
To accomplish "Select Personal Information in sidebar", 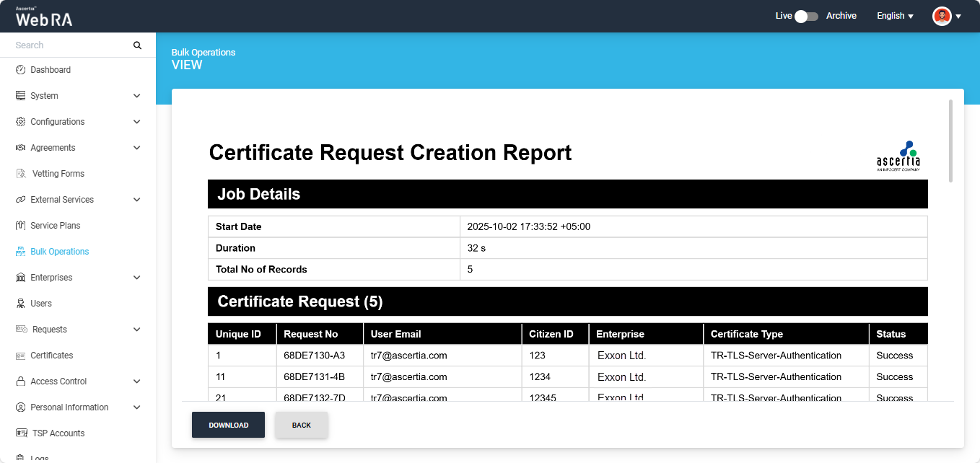I will (69, 407).
